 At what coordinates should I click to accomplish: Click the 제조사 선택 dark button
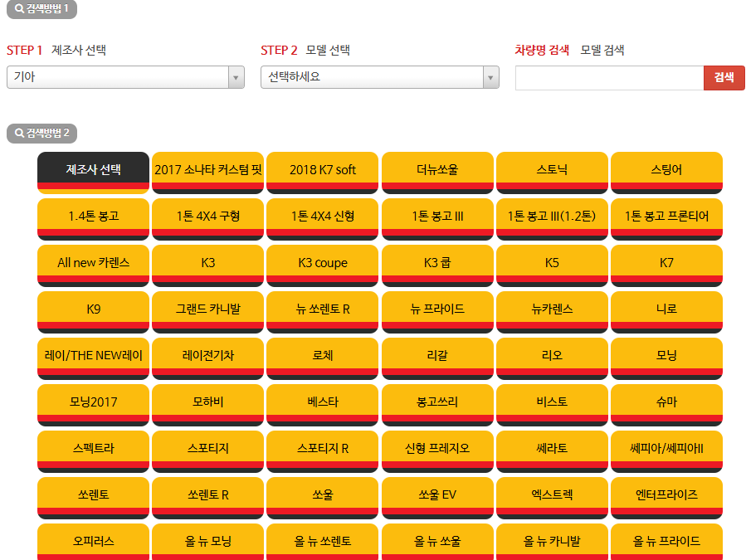click(93, 173)
